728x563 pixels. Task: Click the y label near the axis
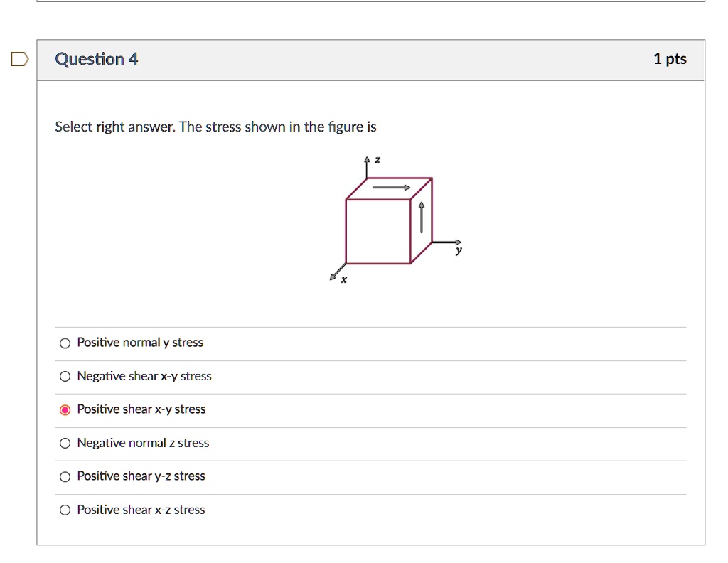[459, 250]
